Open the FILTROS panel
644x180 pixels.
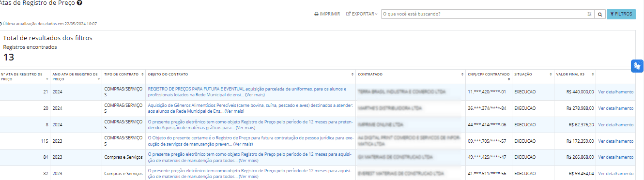point(621,14)
